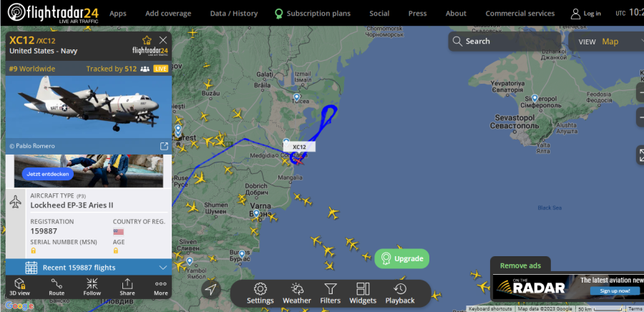Screen dimensions: 644x312
Task: Click the Log in link
Action: (585, 14)
